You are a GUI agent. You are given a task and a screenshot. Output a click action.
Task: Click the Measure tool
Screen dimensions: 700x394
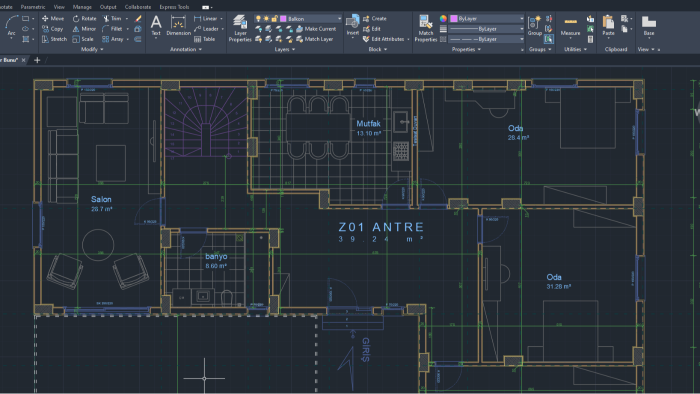click(x=570, y=27)
